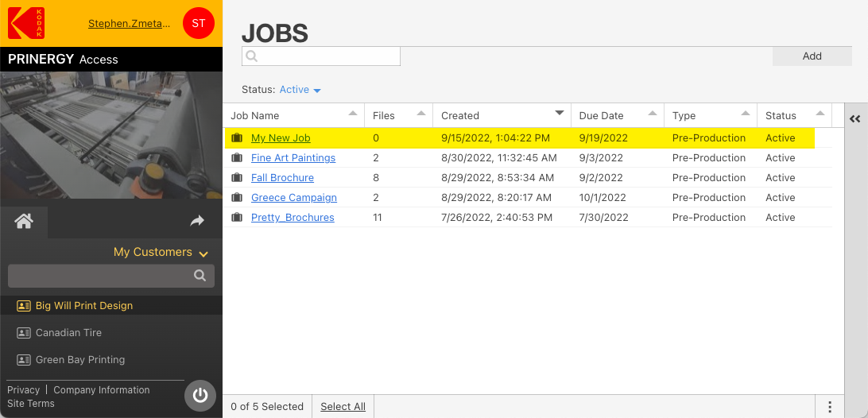Open the Greece Campaign job link
The image size is (868, 418).
pos(294,198)
